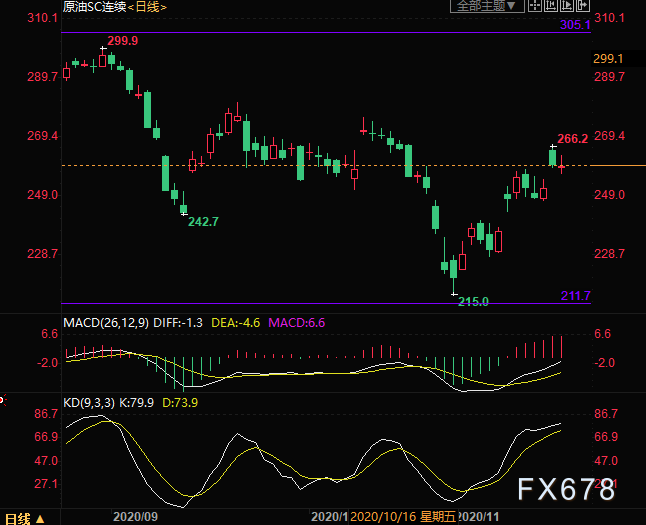
Task: Select the K:79.9 value
Action: point(136,403)
